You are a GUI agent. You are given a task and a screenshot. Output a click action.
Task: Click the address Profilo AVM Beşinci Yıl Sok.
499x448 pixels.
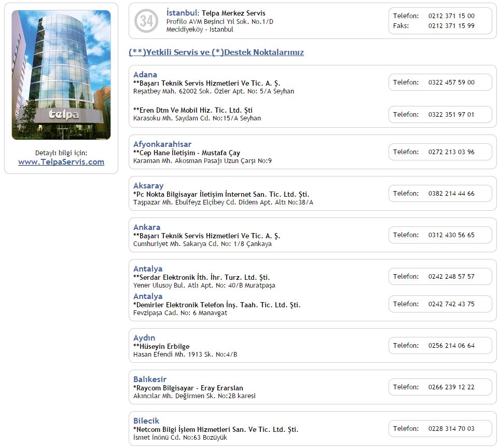pyautogui.click(x=219, y=22)
